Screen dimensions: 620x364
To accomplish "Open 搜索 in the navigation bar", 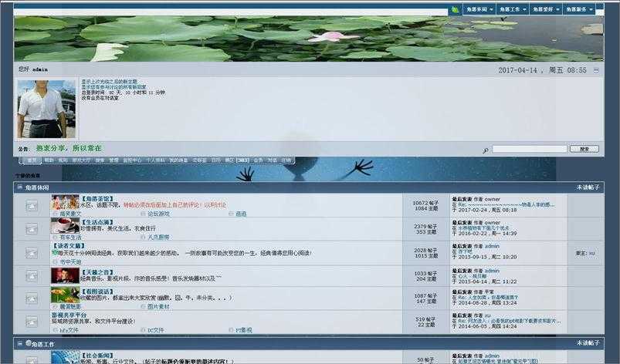I will pos(100,160).
